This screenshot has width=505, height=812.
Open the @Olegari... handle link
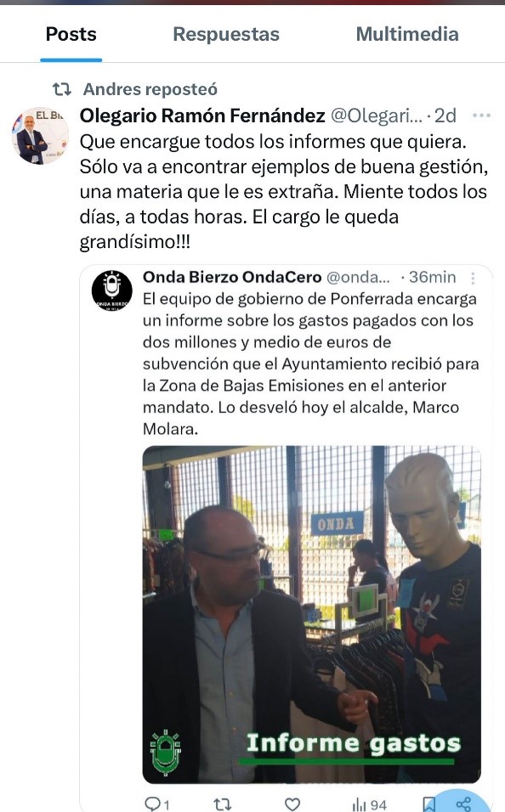coord(377,116)
